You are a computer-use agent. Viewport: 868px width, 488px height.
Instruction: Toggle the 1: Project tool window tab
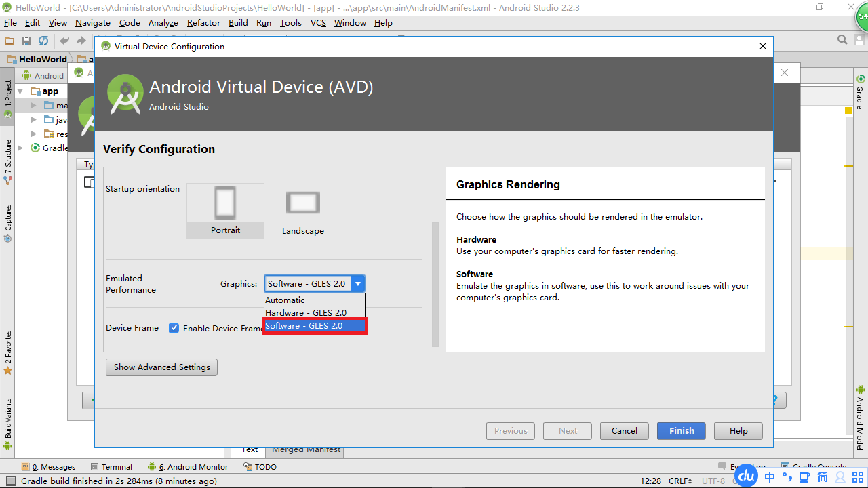pyautogui.click(x=8, y=99)
